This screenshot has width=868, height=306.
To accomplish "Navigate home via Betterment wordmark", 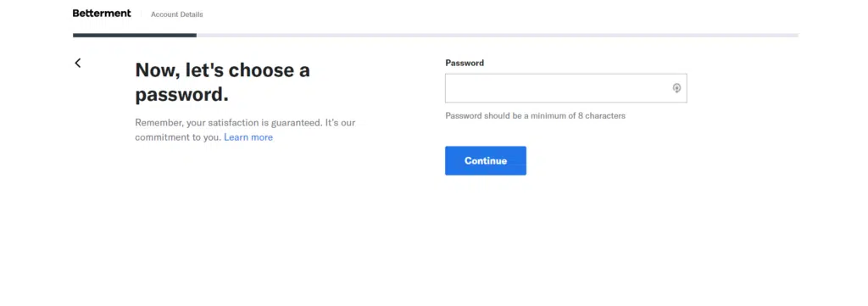I will tap(102, 14).
